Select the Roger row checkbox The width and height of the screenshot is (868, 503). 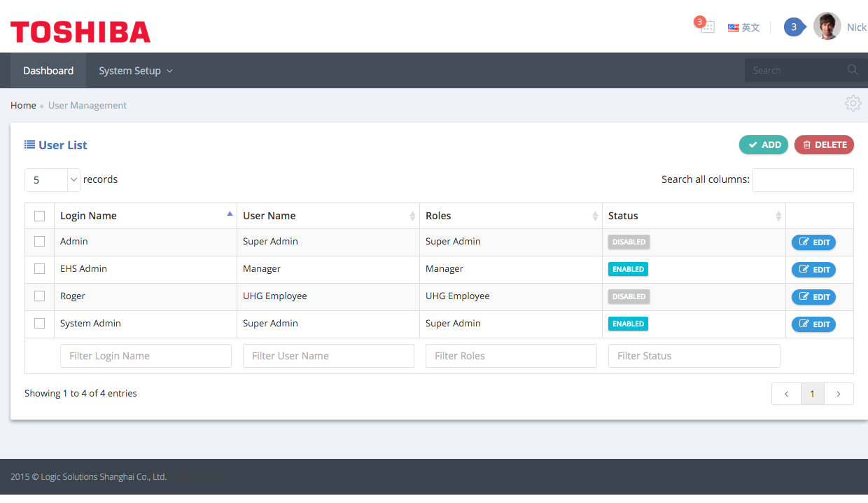click(39, 296)
